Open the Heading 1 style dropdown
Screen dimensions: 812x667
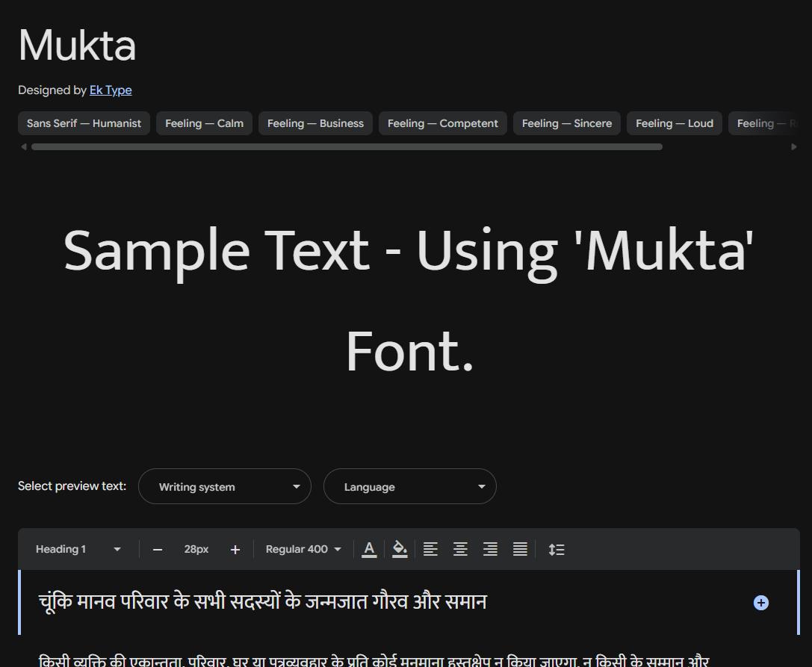pos(78,549)
